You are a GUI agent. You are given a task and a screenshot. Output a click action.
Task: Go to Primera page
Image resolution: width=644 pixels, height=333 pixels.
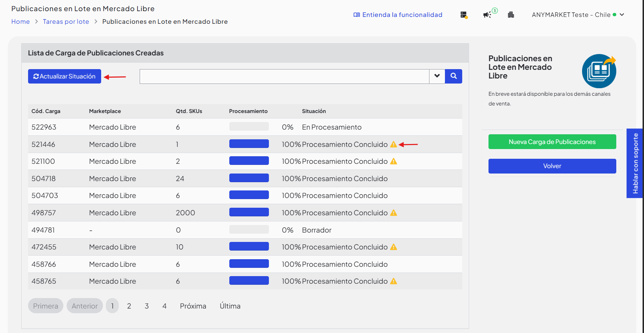pos(46,306)
